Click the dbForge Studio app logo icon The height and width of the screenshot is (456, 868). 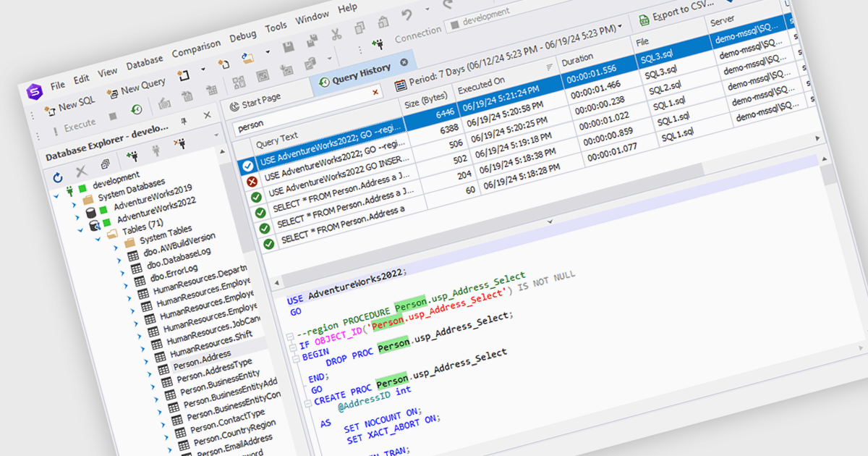click(x=33, y=91)
